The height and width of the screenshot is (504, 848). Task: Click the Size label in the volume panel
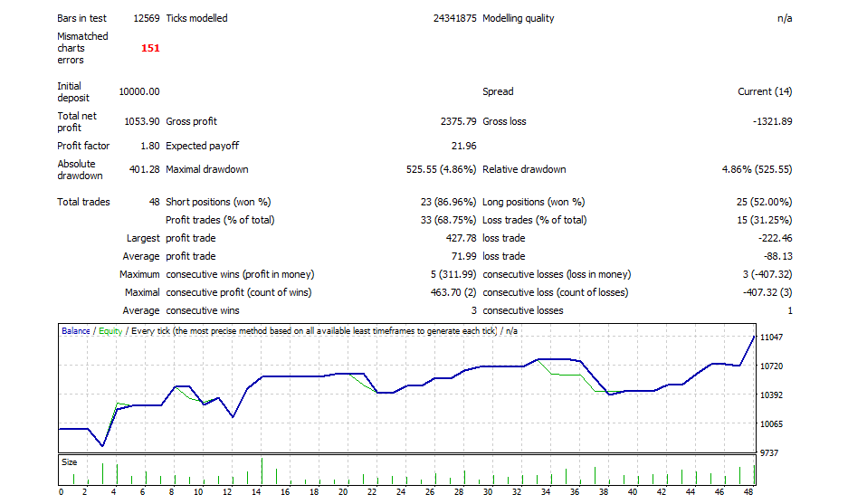pos(69,461)
